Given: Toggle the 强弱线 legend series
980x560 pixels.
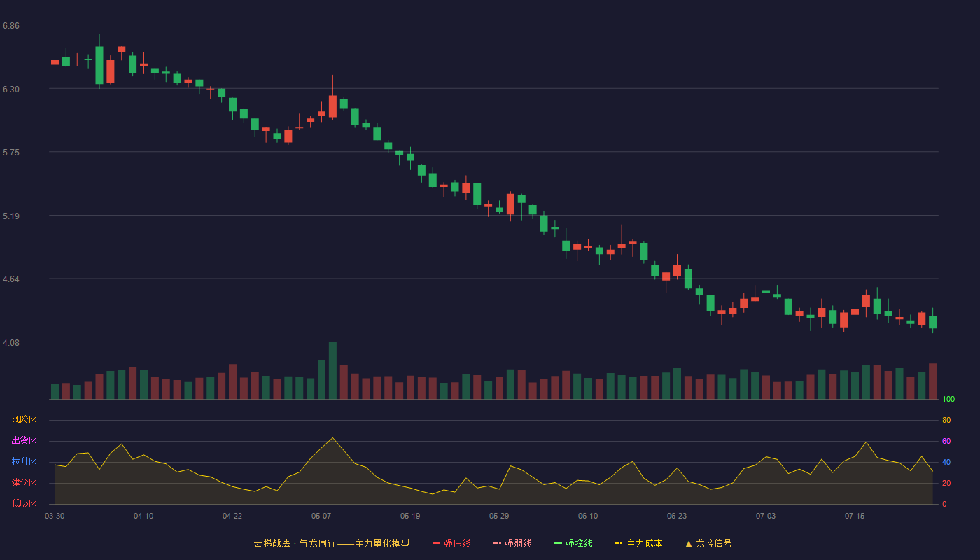Looking at the screenshot, I should [x=512, y=543].
